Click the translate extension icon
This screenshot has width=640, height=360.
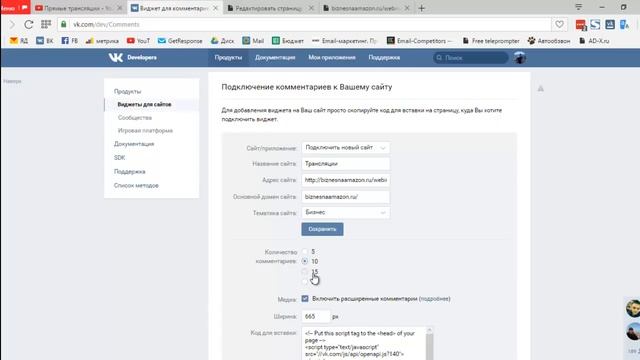click(624, 24)
